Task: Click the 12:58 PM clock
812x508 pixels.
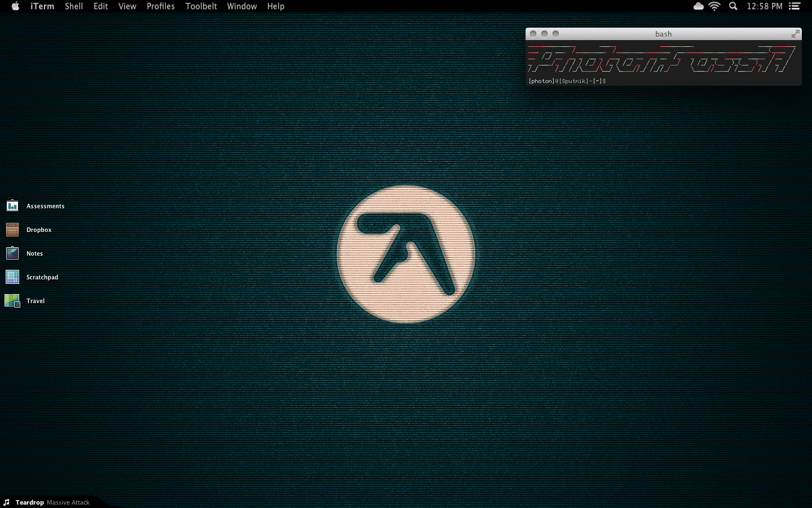Action: 765,6
